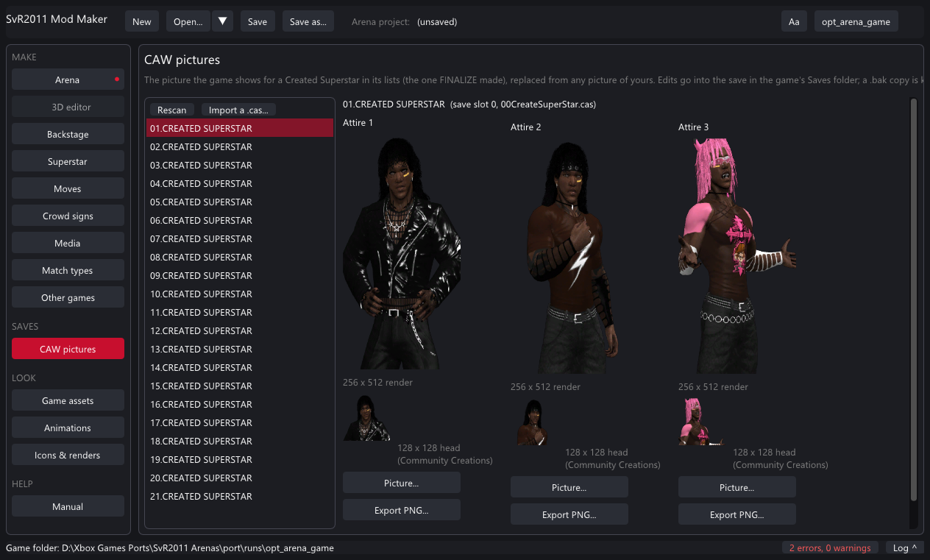Open the Moves section
The height and width of the screenshot is (560, 930).
(x=68, y=188)
